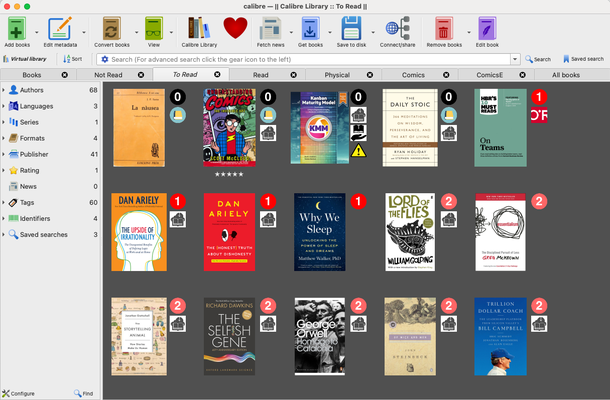Switch to the Read tab
610x400 pixels.
pos(261,75)
